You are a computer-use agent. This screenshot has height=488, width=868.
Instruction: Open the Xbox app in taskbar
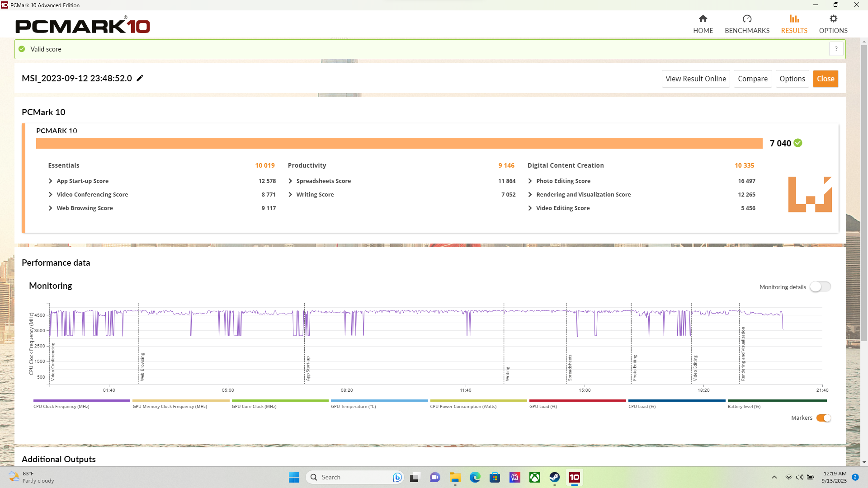(x=535, y=477)
